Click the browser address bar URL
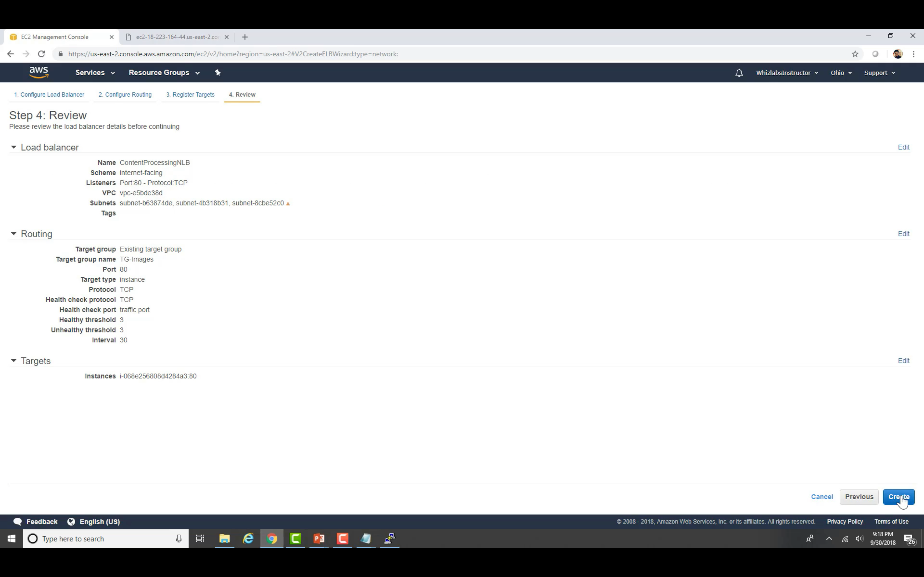 (233, 54)
